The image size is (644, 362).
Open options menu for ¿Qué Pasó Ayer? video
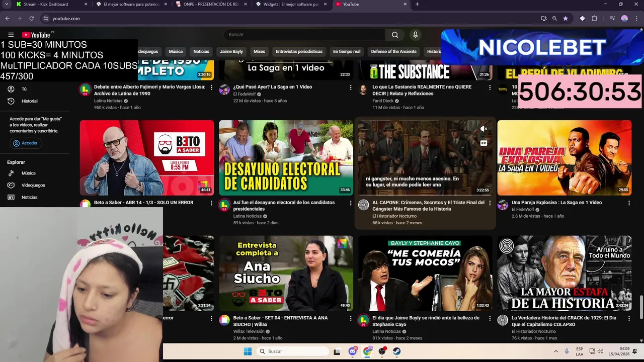351,87
